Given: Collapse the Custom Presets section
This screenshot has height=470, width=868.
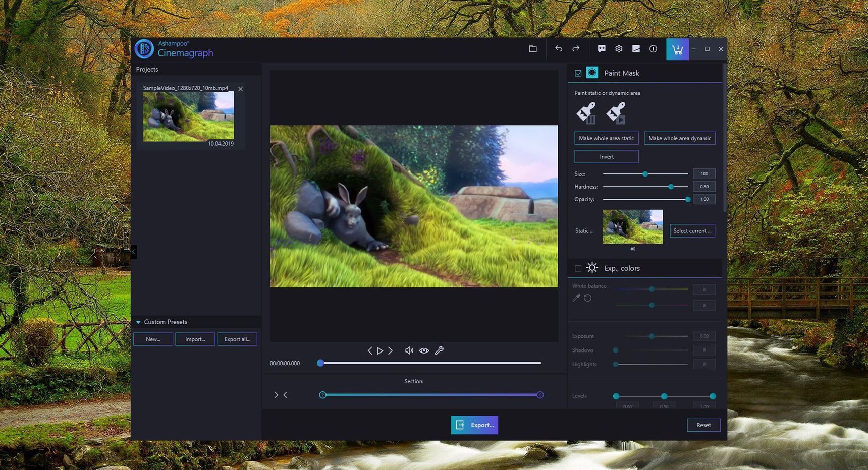Looking at the screenshot, I should tap(138, 322).
